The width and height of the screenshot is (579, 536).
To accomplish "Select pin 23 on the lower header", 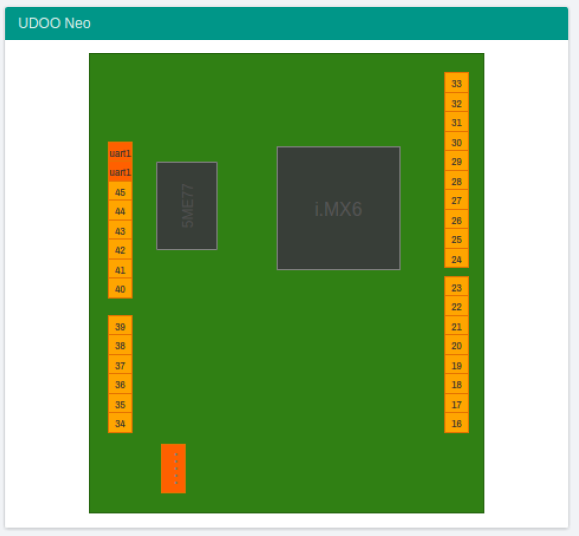I will tap(456, 286).
